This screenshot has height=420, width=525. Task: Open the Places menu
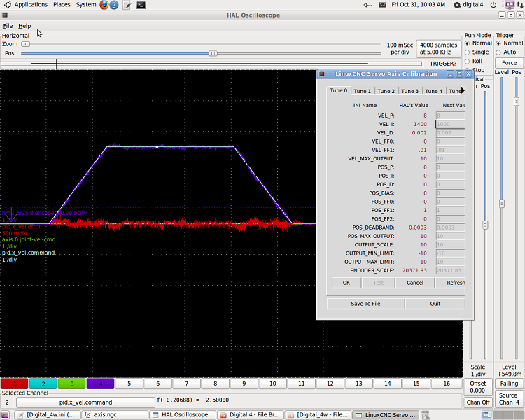click(62, 5)
